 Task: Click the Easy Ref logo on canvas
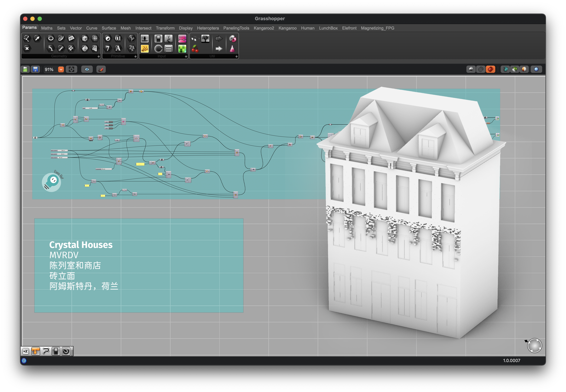click(52, 182)
